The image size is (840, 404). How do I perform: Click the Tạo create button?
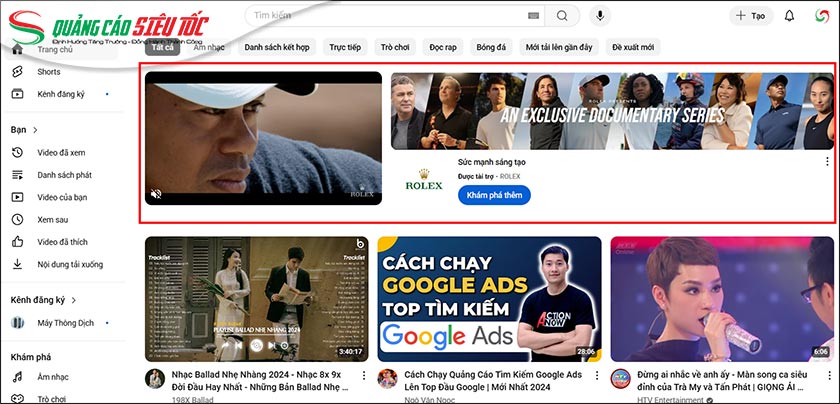click(751, 16)
